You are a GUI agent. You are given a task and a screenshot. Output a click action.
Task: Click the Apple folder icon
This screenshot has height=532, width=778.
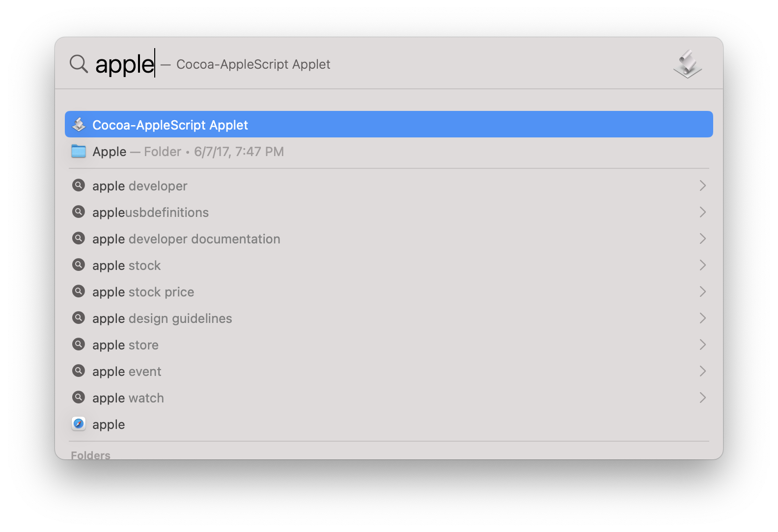(x=79, y=151)
